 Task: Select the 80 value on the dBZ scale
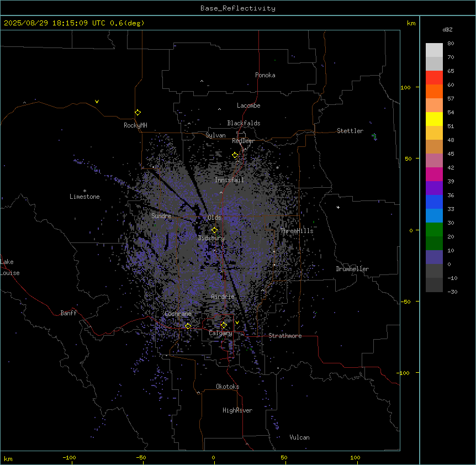coord(451,44)
